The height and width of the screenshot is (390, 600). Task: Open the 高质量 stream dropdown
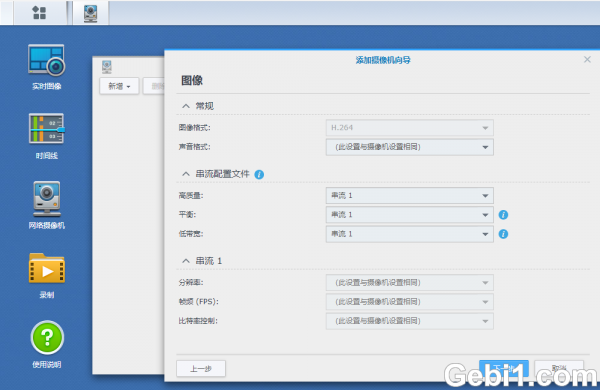click(x=409, y=196)
